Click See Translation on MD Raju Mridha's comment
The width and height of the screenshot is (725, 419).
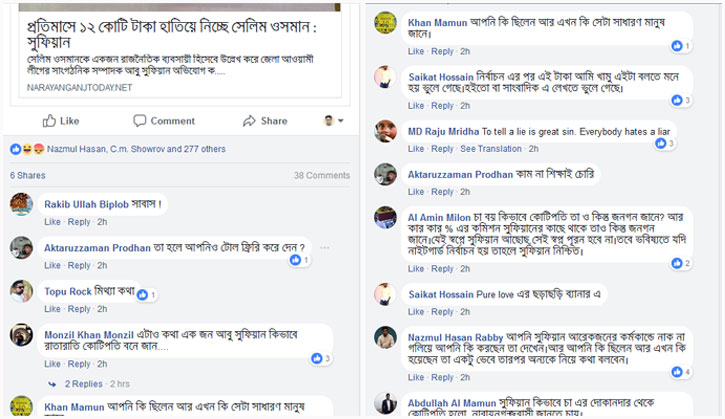[491, 149]
